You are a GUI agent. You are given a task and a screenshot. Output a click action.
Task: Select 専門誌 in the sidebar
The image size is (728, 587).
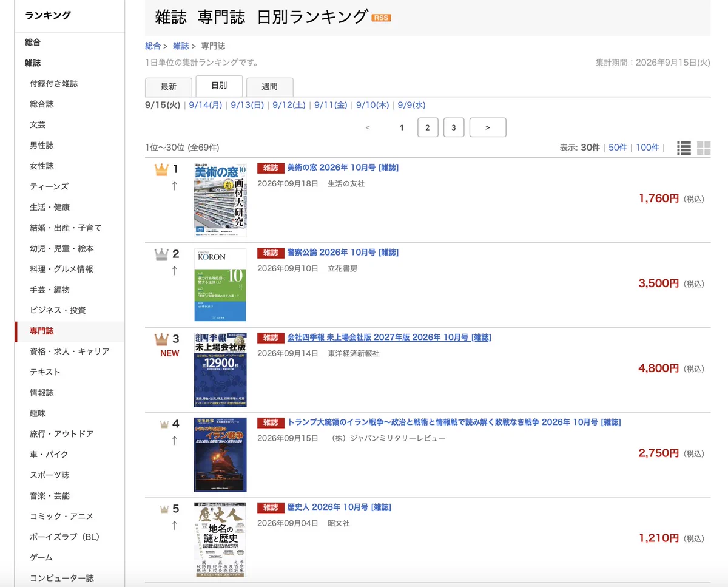pos(42,331)
